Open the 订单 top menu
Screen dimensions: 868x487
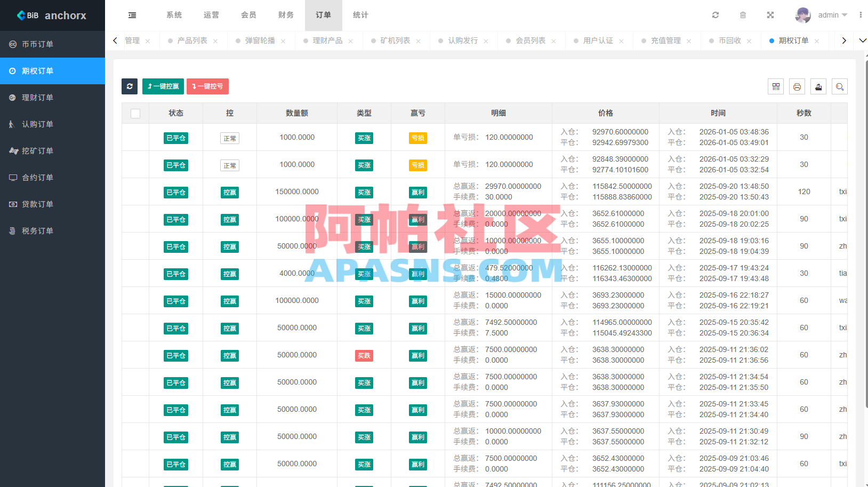(323, 15)
